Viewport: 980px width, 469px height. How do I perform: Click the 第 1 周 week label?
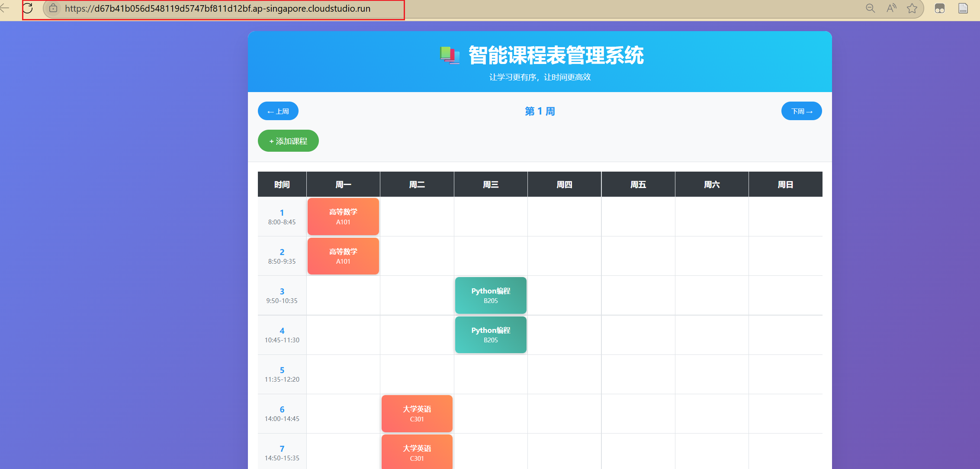540,111
